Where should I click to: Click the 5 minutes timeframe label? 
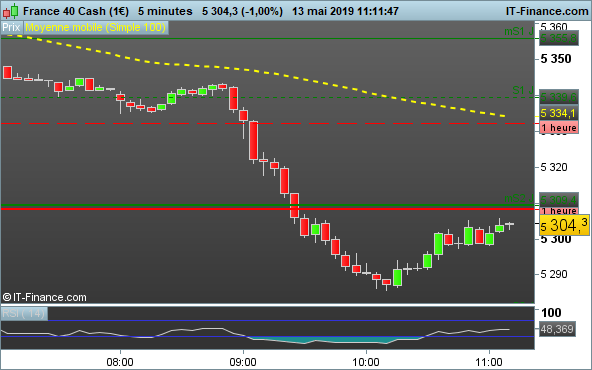[x=165, y=11]
